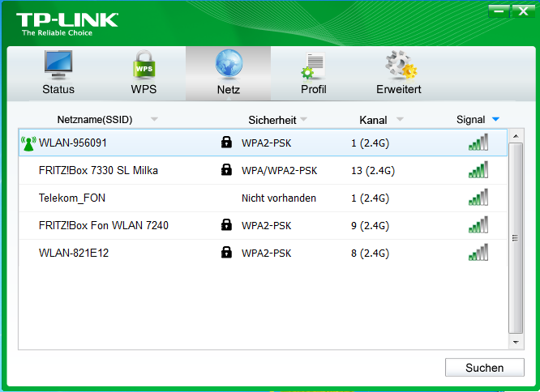The image size is (540, 392).
Task: Switch to the Status tab label
Action: (x=58, y=89)
